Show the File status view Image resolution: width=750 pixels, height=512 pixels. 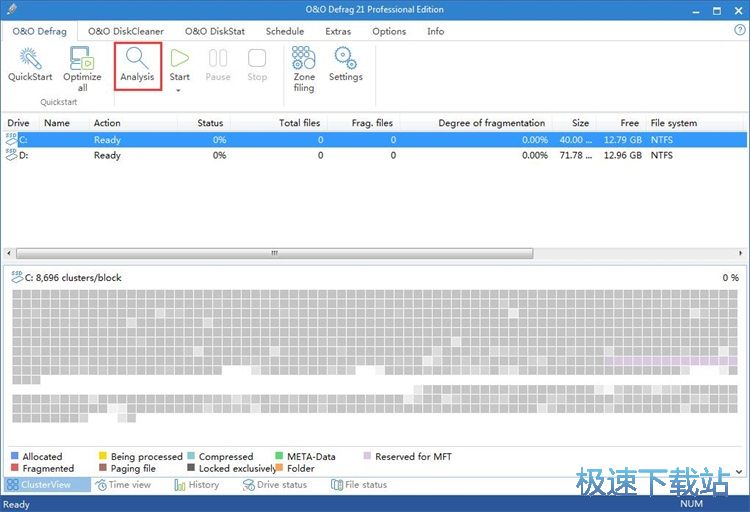tap(359, 485)
